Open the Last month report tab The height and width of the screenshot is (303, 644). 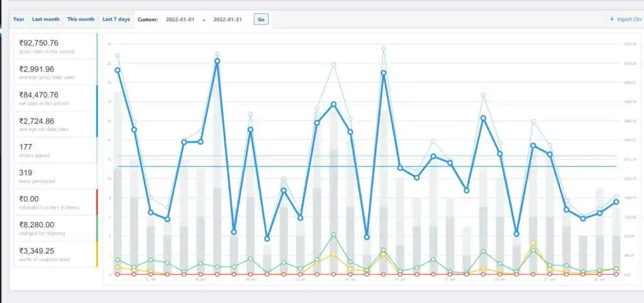click(x=46, y=19)
